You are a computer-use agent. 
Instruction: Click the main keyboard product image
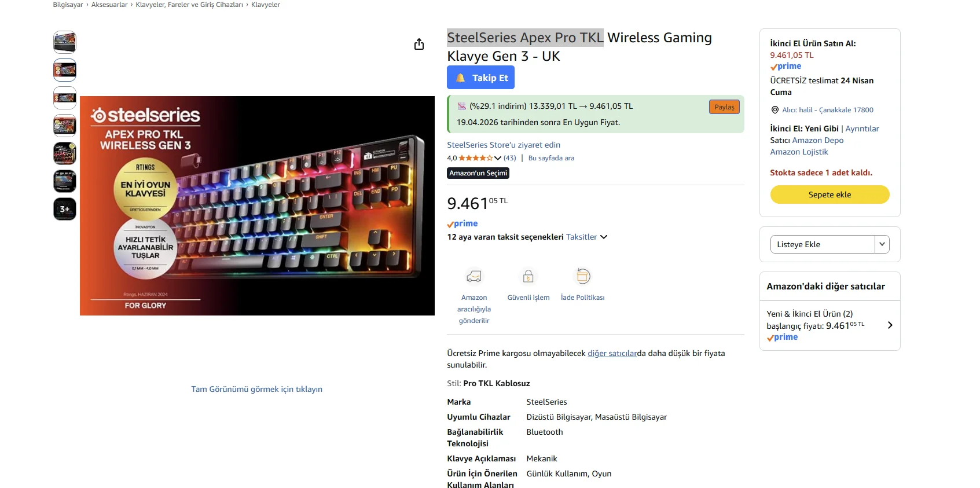257,206
